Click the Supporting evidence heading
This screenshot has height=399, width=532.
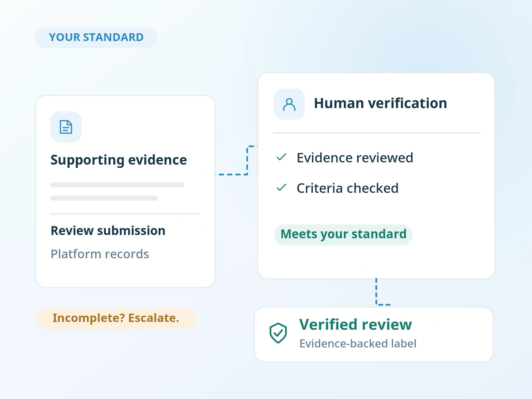[119, 160]
